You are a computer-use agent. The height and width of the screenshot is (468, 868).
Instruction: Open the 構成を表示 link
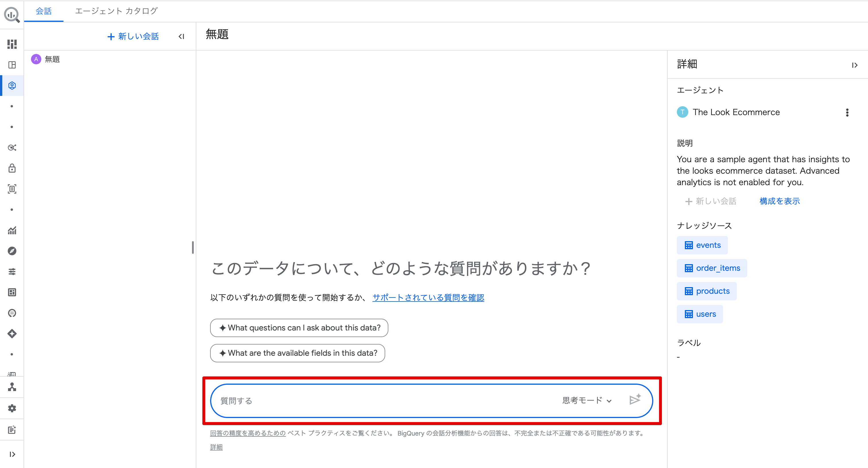click(x=779, y=201)
